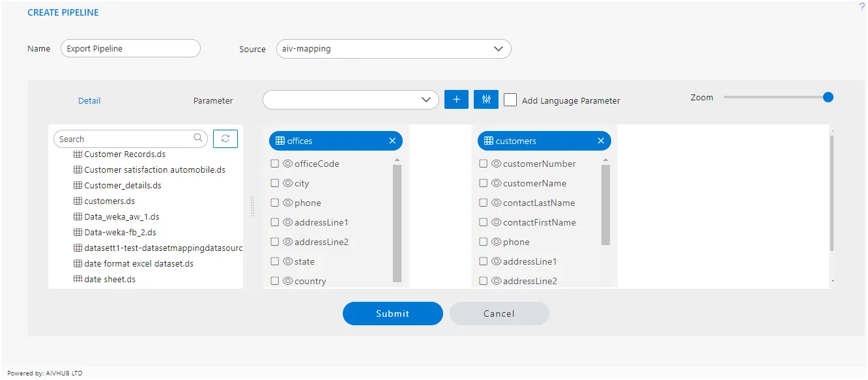Check the contactLastName field checkbox
The height and width of the screenshot is (380, 868).
point(484,203)
